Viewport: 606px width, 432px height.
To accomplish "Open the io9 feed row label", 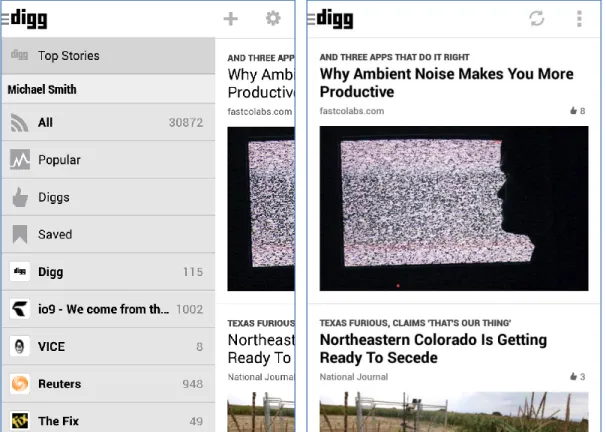I will click(104, 309).
